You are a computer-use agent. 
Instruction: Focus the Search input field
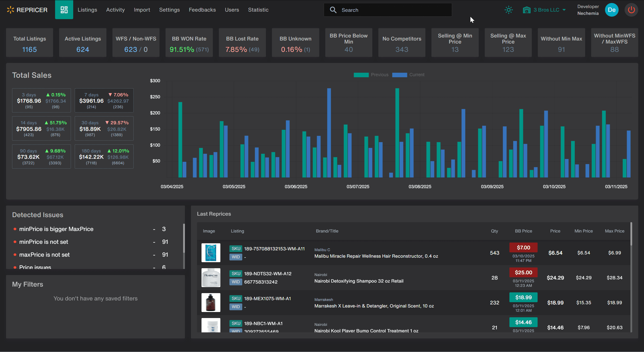point(388,10)
